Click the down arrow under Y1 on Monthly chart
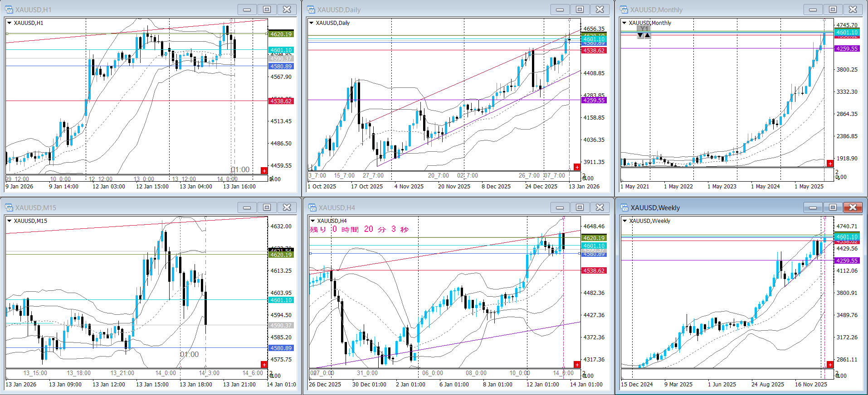This screenshot has height=395, width=868. click(640, 35)
